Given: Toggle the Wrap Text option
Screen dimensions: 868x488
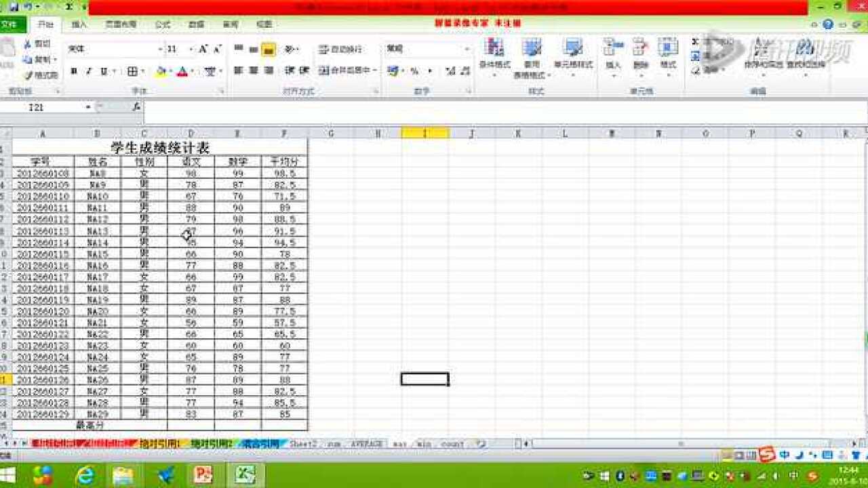Looking at the screenshot, I should pyautogui.click(x=340, y=49).
